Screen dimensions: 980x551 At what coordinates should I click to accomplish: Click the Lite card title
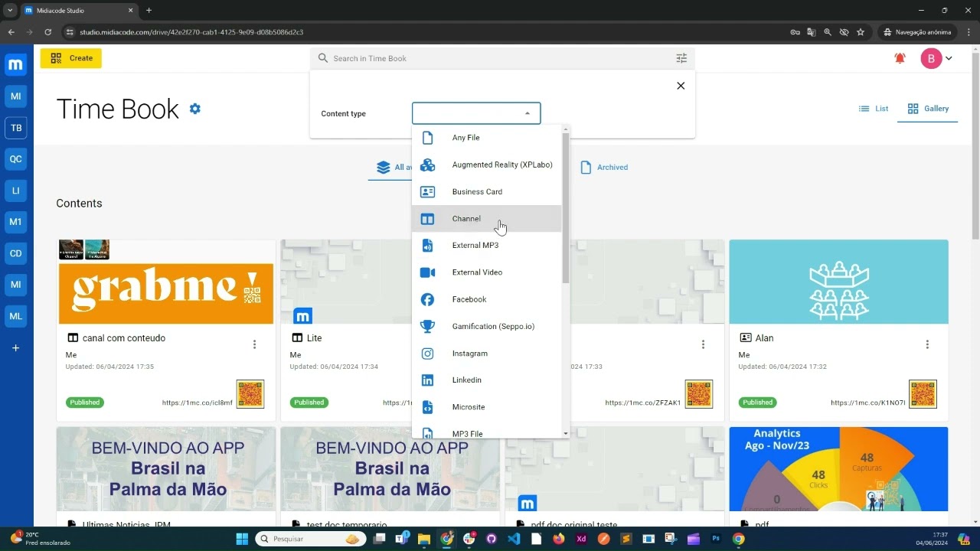click(314, 338)
